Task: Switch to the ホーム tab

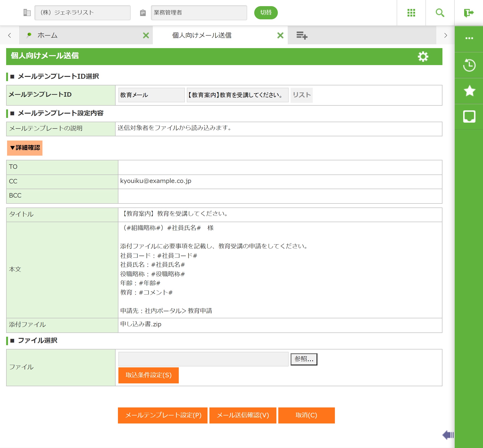Action: 48,35
